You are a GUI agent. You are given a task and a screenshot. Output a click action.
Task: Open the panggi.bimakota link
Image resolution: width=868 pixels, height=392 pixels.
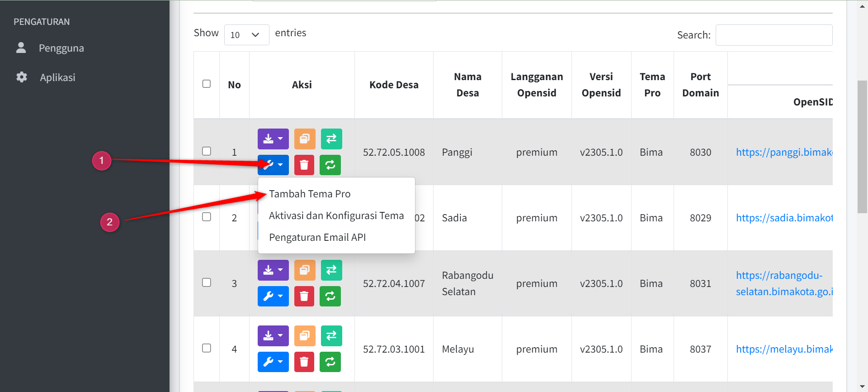pyautogui.click(x=784, y=152)
